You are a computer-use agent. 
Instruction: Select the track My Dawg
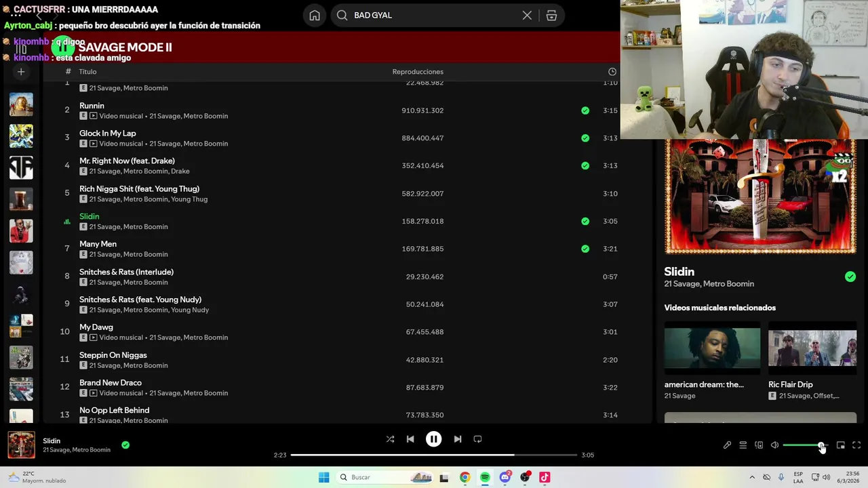tap(96, 327)
